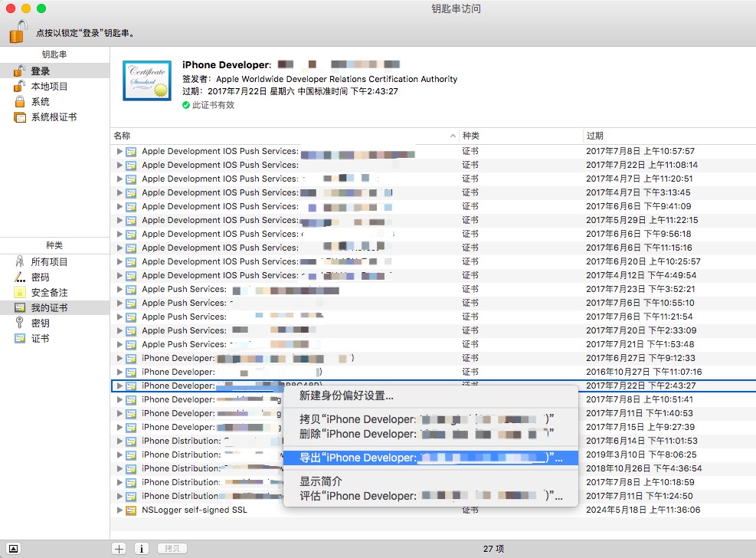Screen dimensions: 756x558
Task: Add a new item with the plus button
Action: click(x=119, y=549)
